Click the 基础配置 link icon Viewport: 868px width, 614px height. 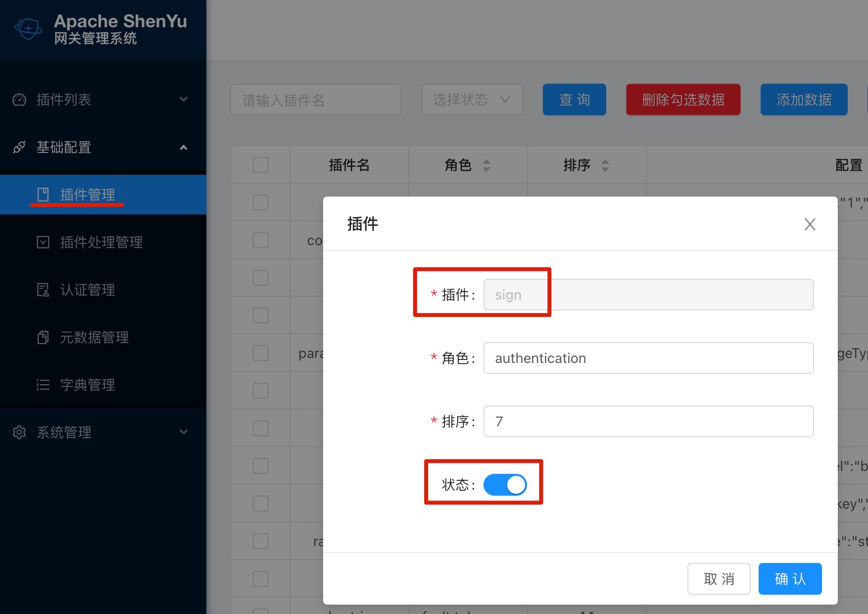[19, 147]
